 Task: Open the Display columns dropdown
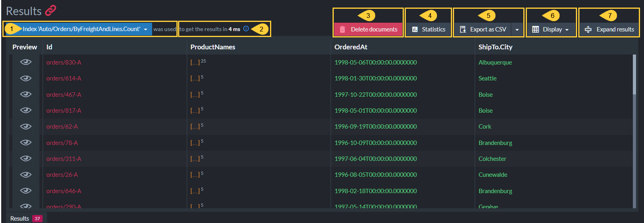point(551,29)
